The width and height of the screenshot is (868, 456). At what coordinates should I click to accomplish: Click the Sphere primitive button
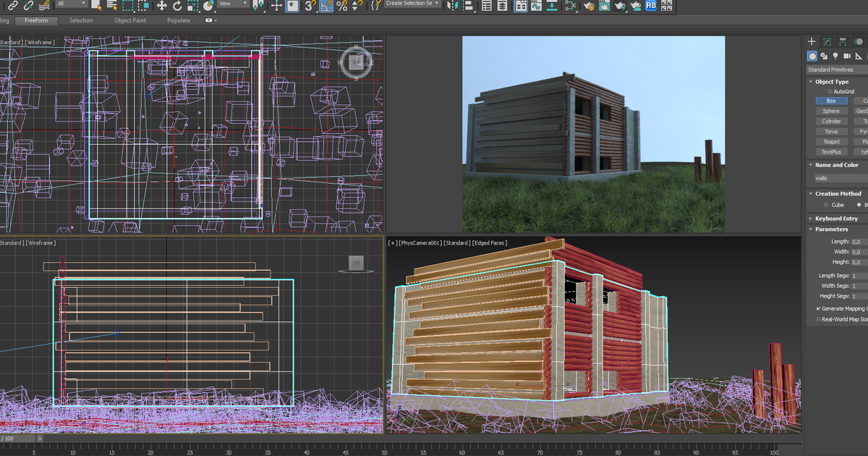[x=831, y=111]
